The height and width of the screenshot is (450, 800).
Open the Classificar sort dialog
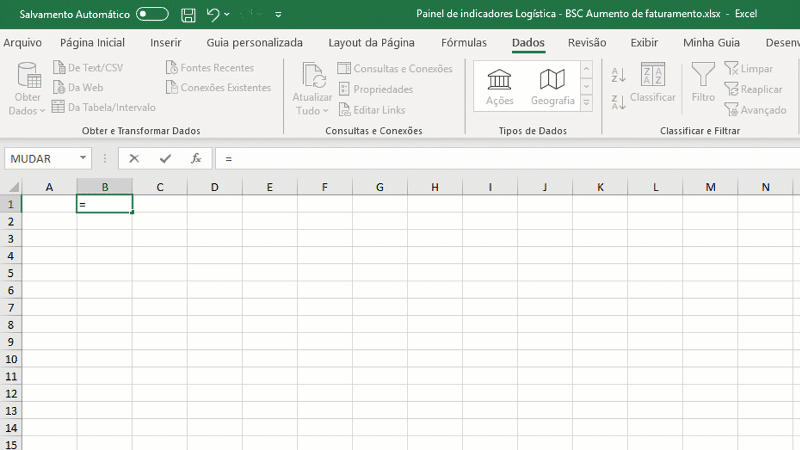click(653, 84)
